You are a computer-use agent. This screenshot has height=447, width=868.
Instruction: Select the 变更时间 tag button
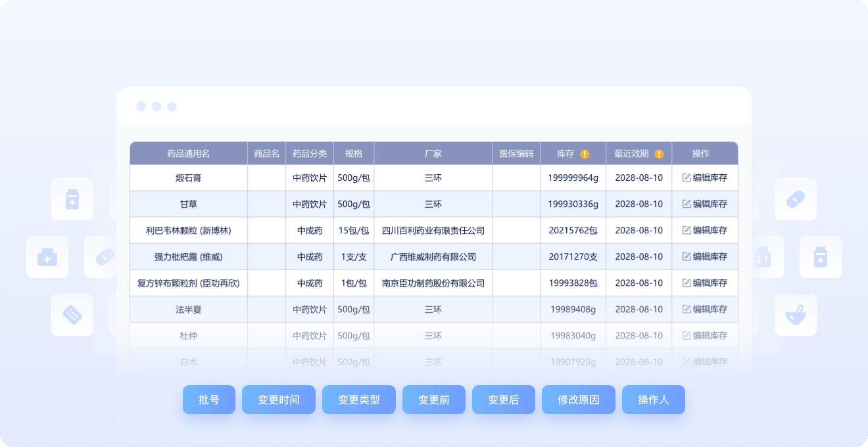[279, 400]
